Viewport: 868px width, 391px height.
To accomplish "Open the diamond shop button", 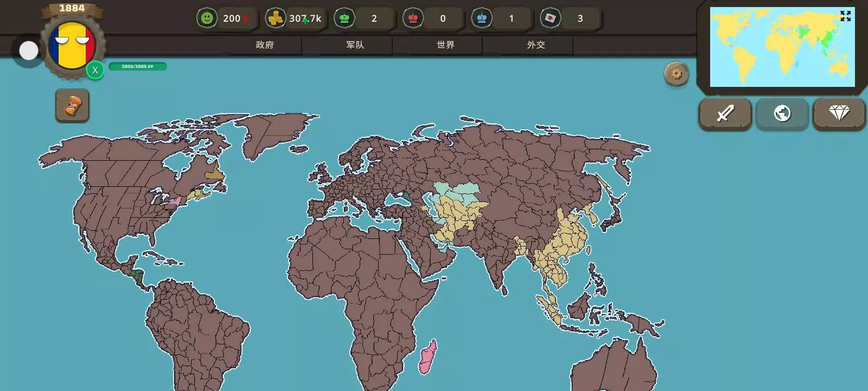I will tap(839, 113).
